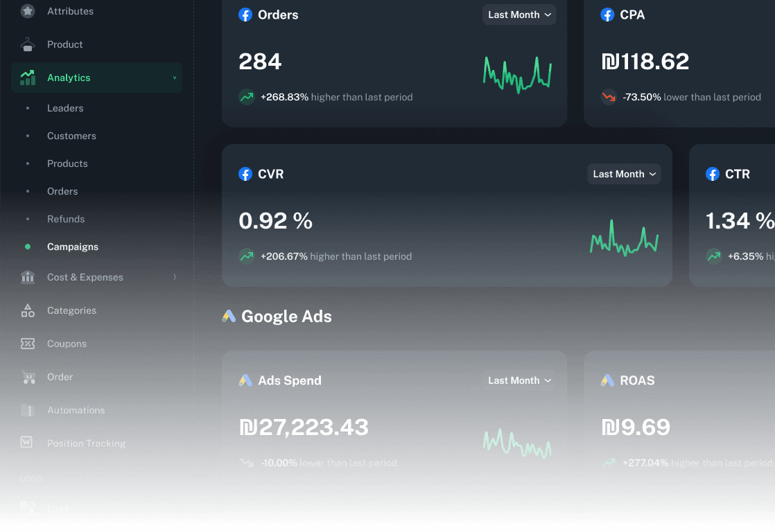Click the upward trend icon under CTR value

tap(714, 256)
